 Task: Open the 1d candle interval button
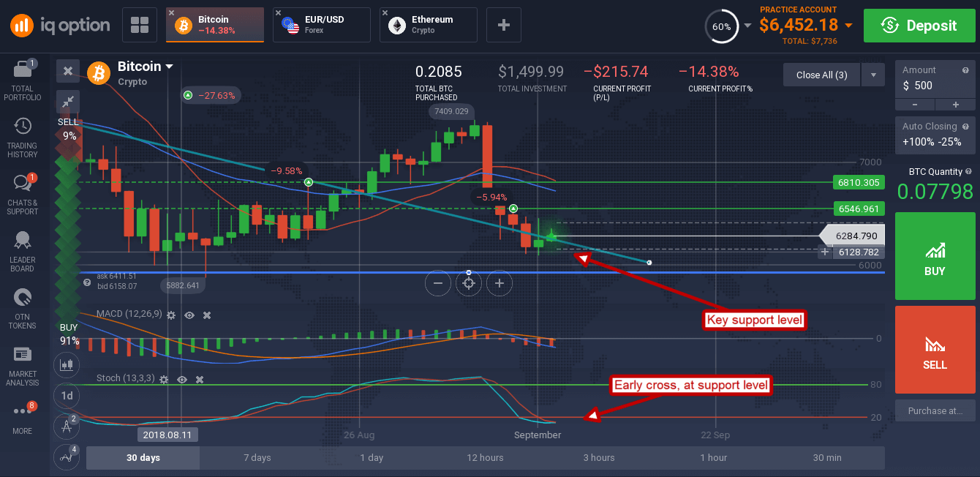tap(67, 395)
